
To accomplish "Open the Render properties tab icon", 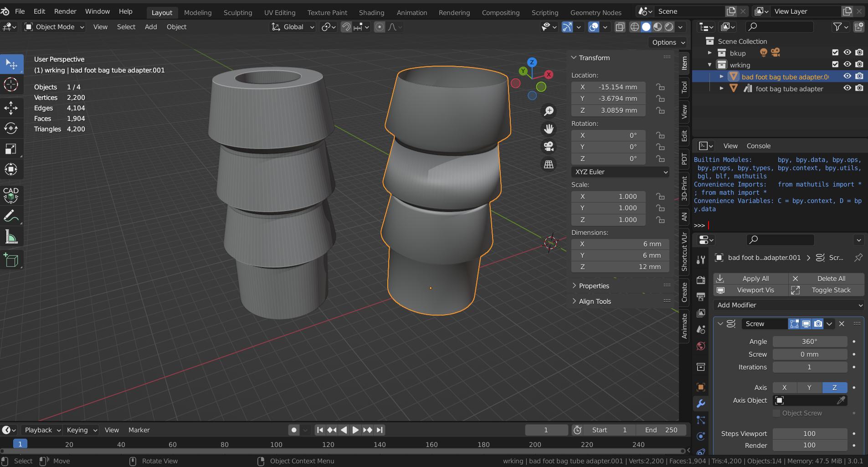I will 701,280.
